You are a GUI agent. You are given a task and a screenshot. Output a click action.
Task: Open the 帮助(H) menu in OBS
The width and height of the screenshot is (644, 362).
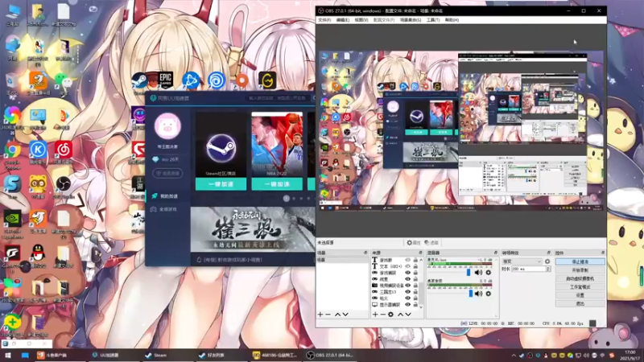(452, 19)
